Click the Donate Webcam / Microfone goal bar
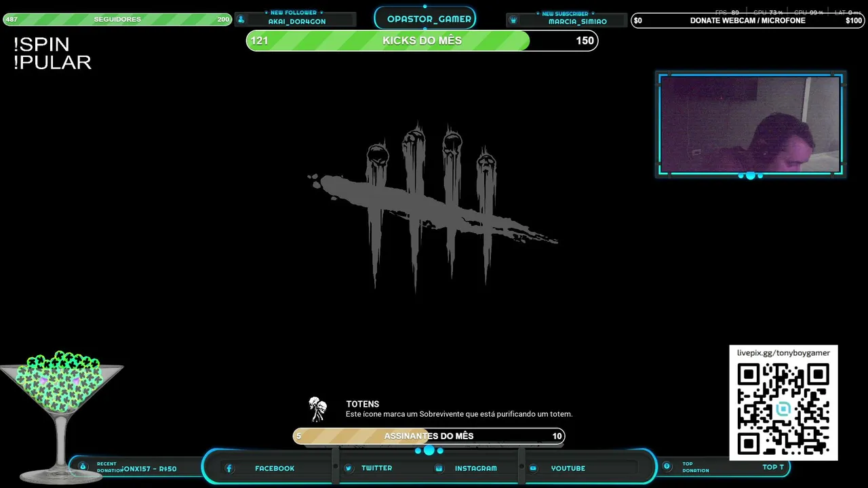This screenshot has width=868, height=488. point(748,20)
